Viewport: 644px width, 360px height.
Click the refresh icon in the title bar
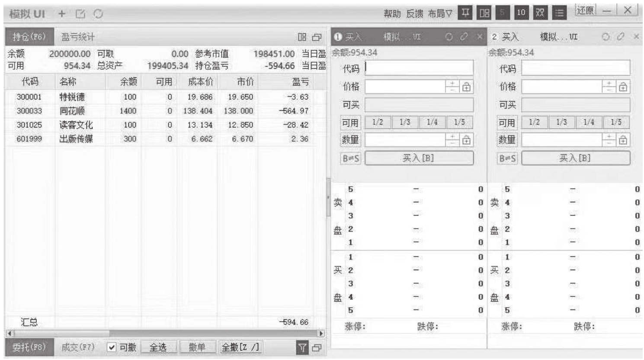98,14
